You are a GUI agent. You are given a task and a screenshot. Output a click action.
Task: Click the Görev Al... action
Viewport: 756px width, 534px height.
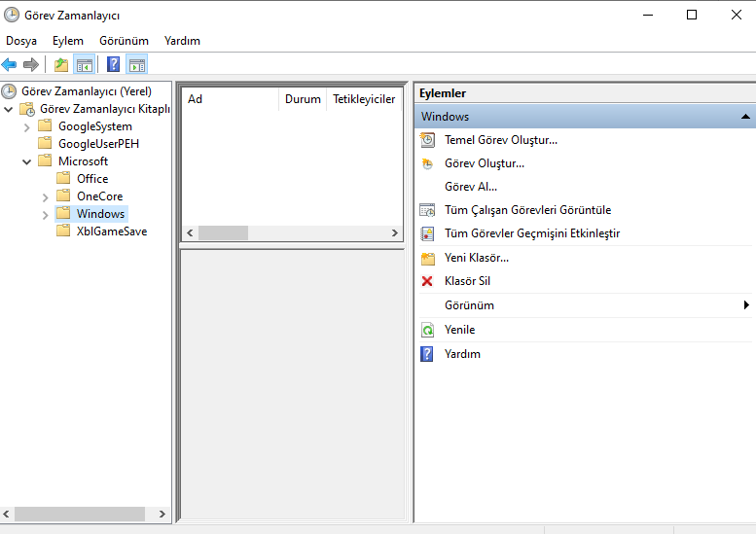tap(470, 187)
